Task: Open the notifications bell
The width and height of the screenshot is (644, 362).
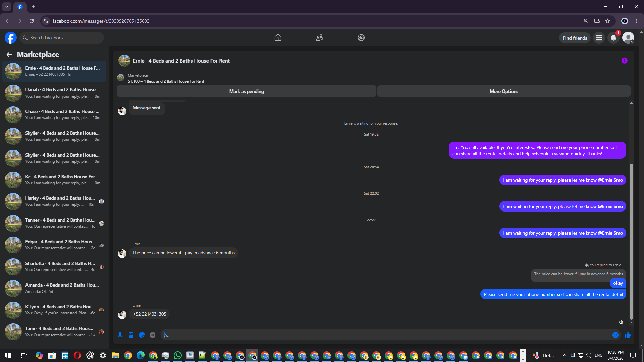Action: [x=613, y=38]
